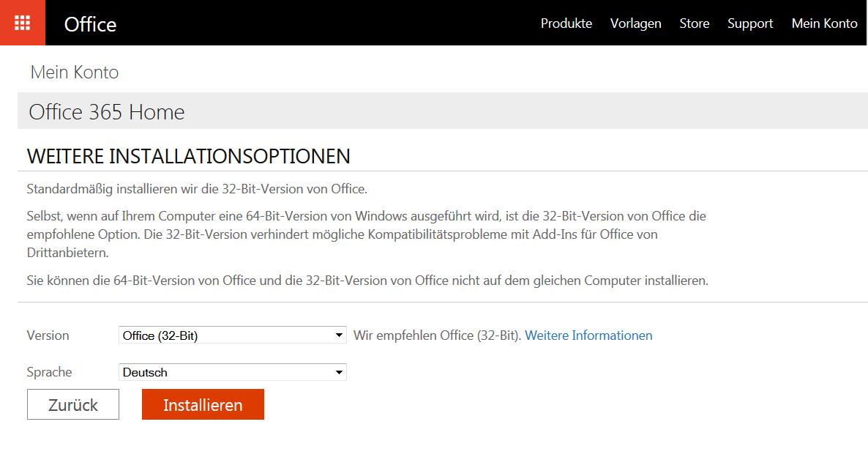Click the Version dropdown arrow
868x449 pixels.
coord(339,335)
